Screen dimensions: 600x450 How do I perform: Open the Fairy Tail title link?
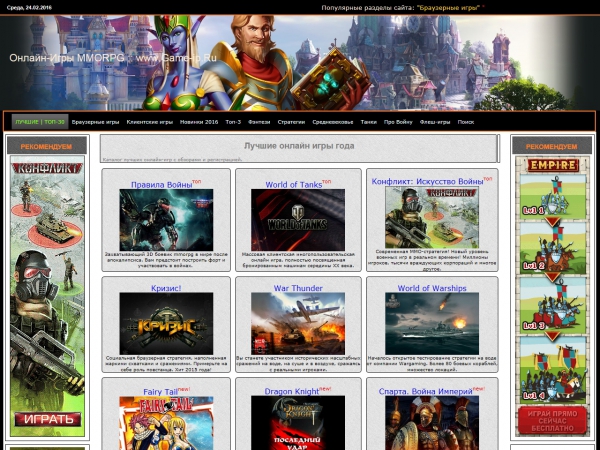tap(160, 392)
